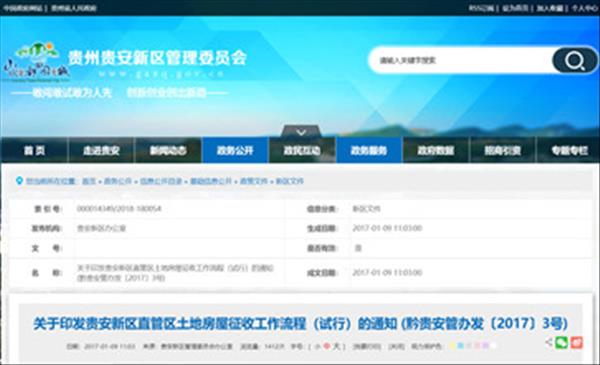Collapse banner with the down chevron tab
The image size is (600, 365).
click(301, 131)
